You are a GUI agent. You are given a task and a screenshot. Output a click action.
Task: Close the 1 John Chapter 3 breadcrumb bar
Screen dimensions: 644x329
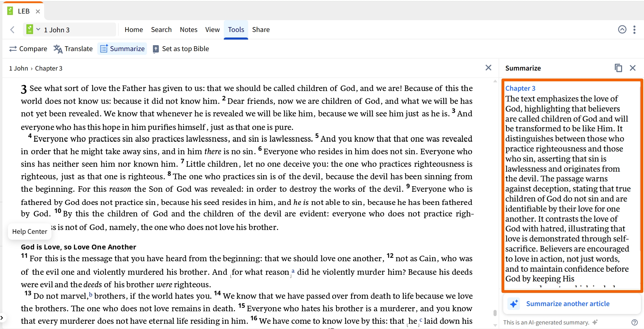pyautogui.click(x=488, y=68)
